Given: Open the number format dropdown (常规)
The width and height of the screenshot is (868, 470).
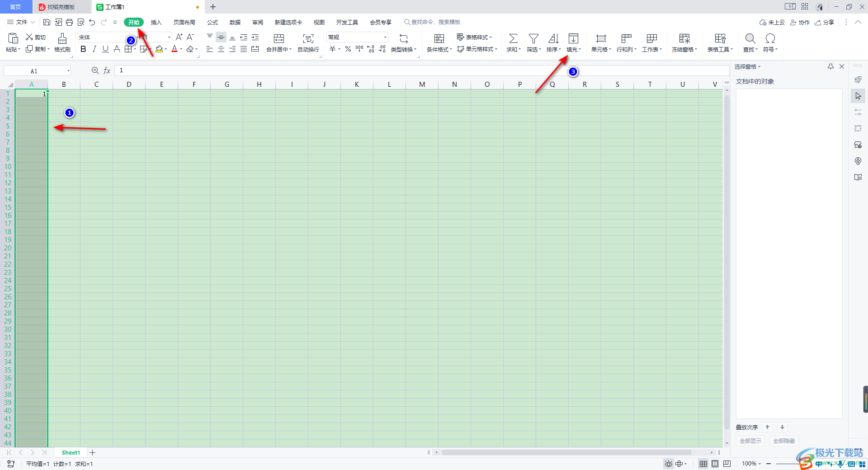Looking at the screenshot, I should (x=385, y=37).
